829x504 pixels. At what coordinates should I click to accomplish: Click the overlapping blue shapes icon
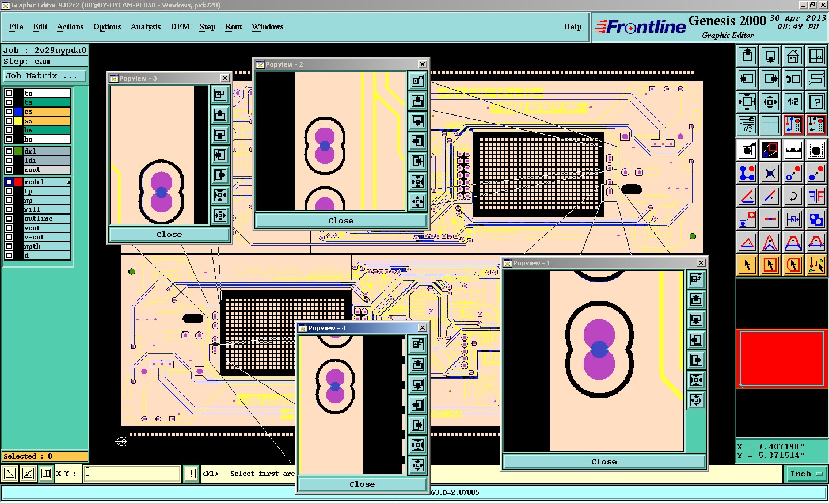tap(816, 219)
